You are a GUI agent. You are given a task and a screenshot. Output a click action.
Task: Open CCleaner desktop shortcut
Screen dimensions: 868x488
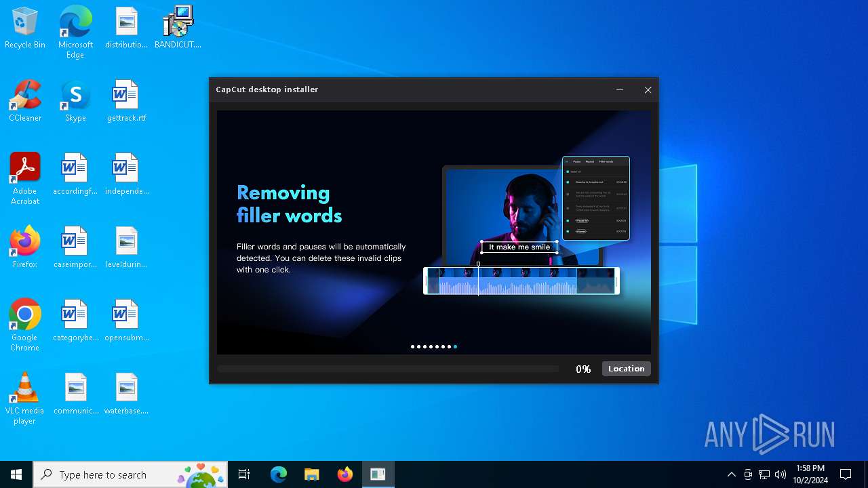(25, 101)
